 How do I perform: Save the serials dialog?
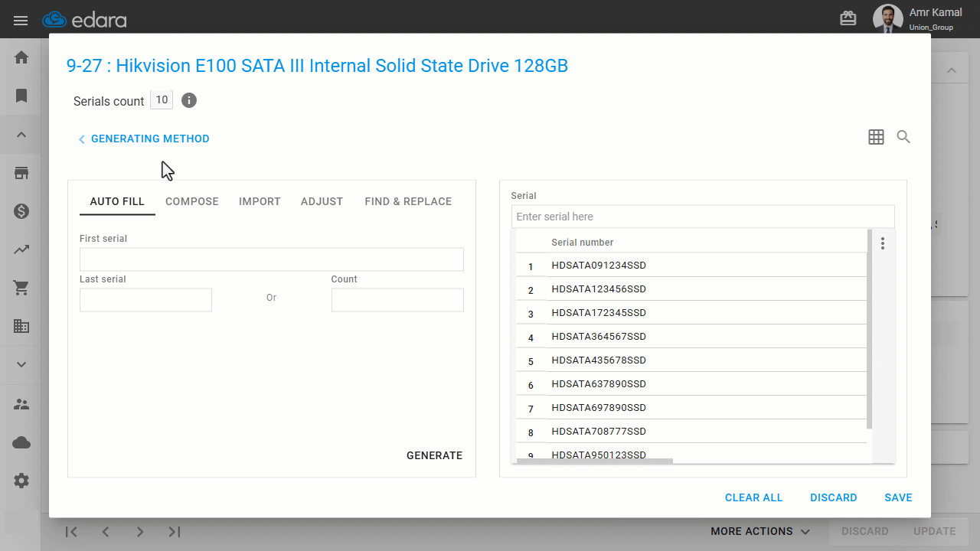tap(898, 497)
